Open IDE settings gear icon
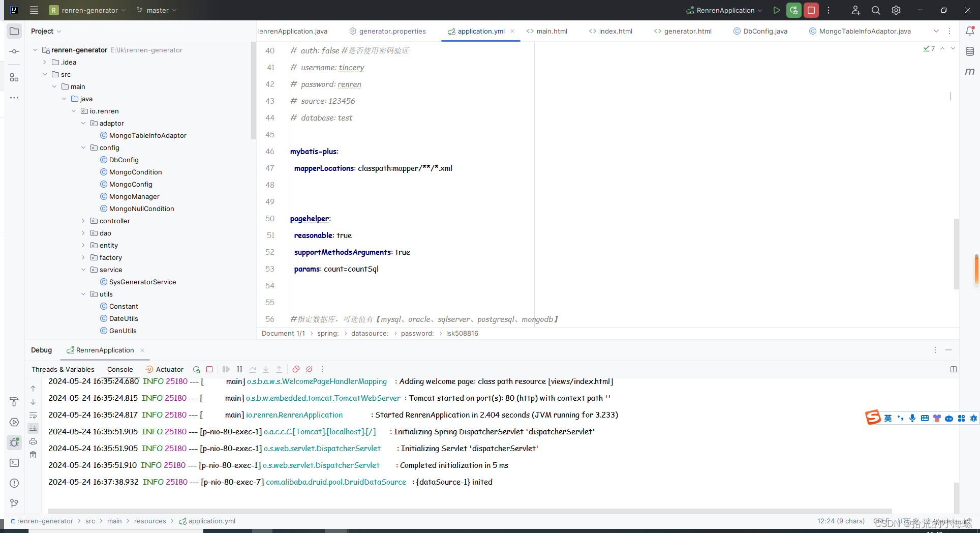Image resolution: width=980 pixels, height=533 pixels. pos(896,10)
